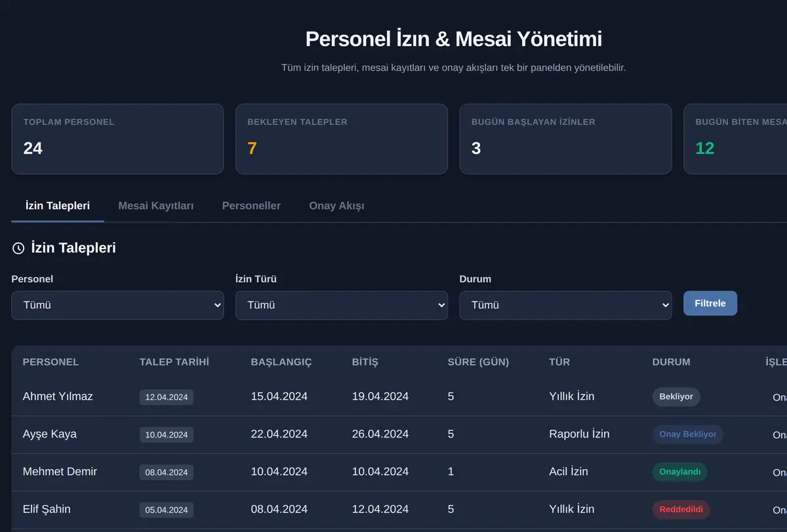The image size is (787, 532).
Task: Click the 19.04.2024 end date cell
Action: click(380, 396)
